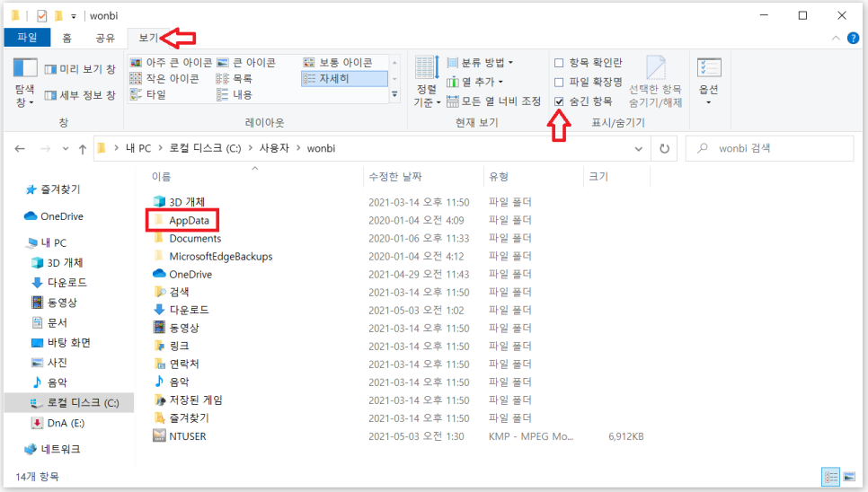Open recent locations dropdown arrow
Image resolution: width=868 pixels, height=492 pixels.
(x=66, y=149)
